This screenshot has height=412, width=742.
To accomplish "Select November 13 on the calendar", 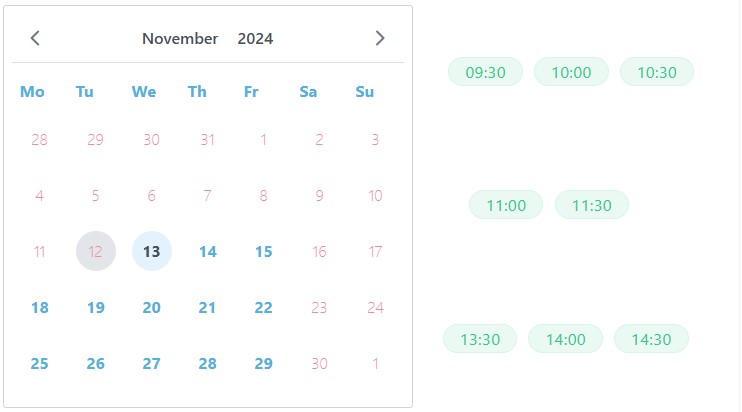I will click(x=152, y=252).
